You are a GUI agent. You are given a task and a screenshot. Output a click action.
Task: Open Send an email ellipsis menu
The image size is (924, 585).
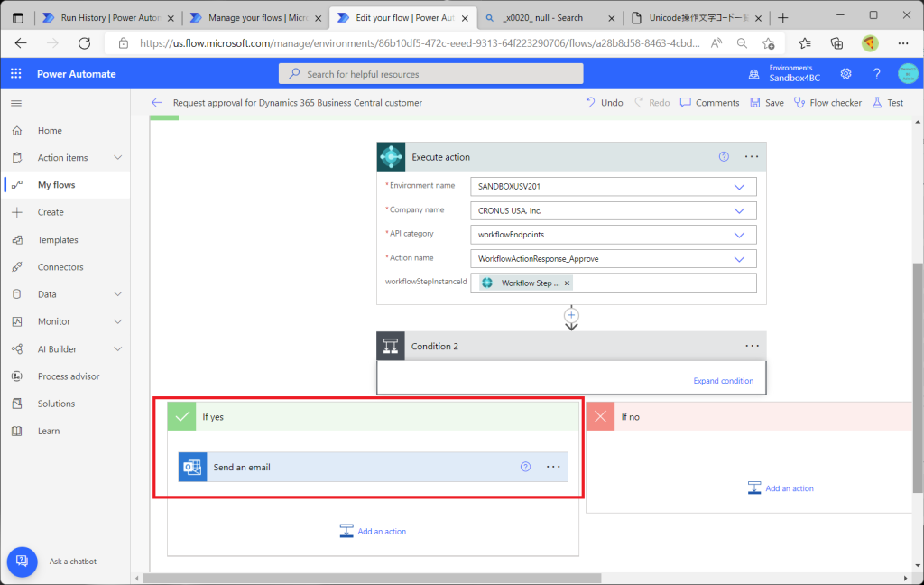(x=553, y=467)
